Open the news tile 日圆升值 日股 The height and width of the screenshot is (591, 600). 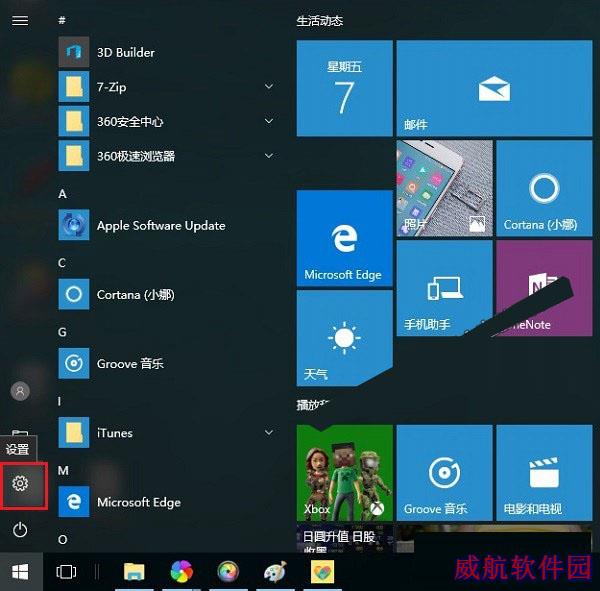coord(344,539)
